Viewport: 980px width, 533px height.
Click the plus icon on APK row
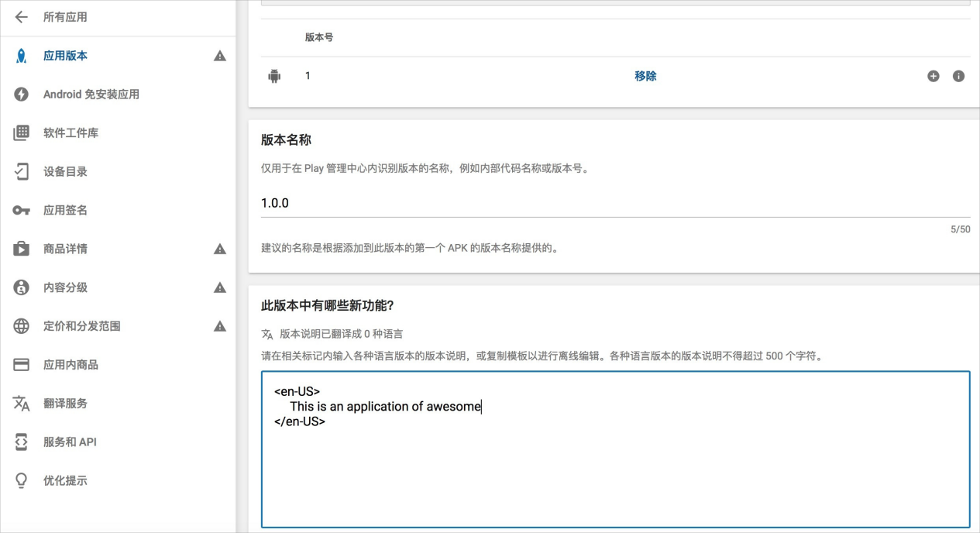(x=933, y=76)
